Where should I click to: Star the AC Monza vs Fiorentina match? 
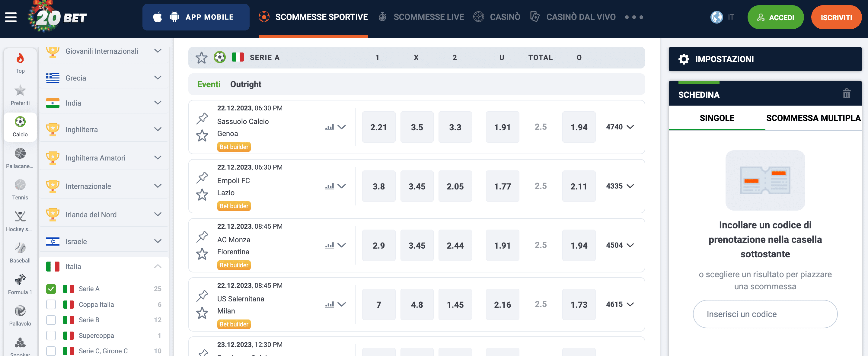[202, 254]
